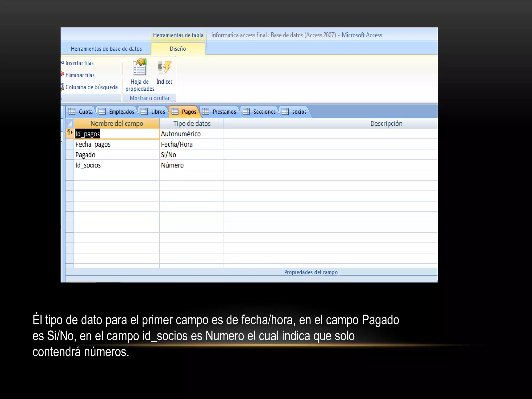The height and width of the screenshot is (399, 532).
Task: Click the Cuota table tab icon
Action: tap(72, 112)
